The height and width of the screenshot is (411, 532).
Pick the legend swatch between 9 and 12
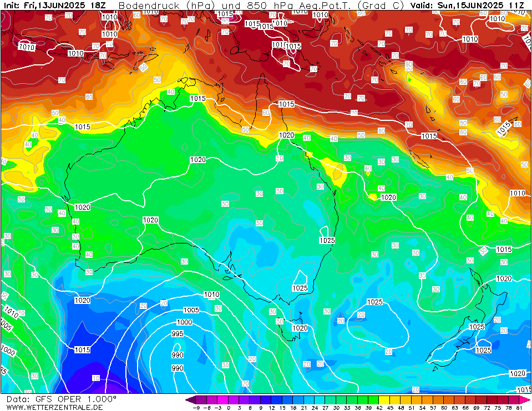[x=266, y=400]
